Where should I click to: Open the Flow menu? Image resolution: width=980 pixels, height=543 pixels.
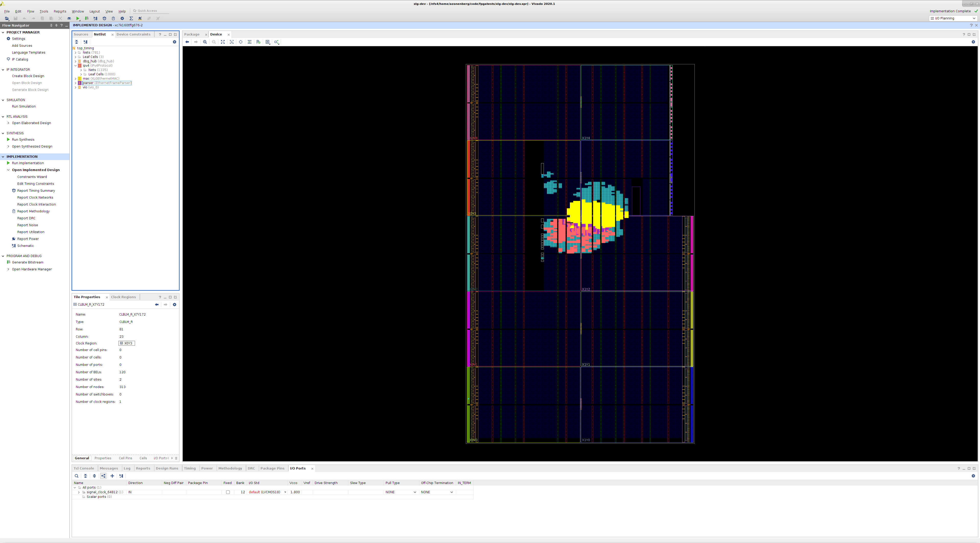click(x=30, y=11)
